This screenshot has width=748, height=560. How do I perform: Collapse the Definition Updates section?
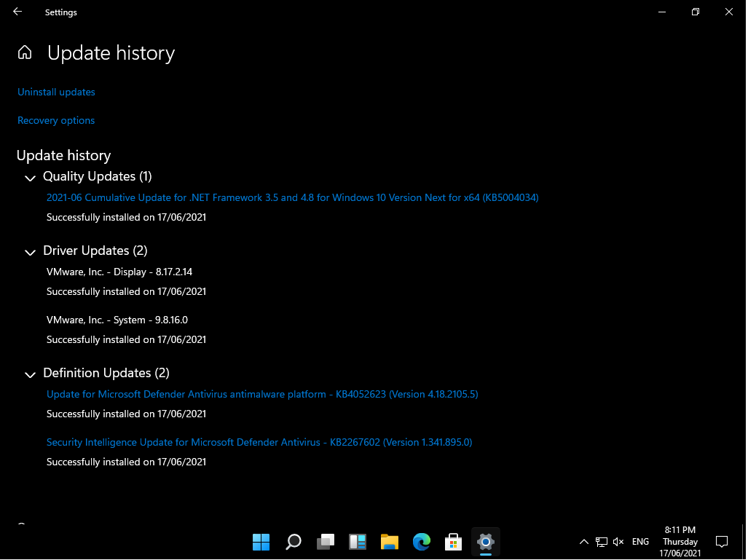pos(30,374)
